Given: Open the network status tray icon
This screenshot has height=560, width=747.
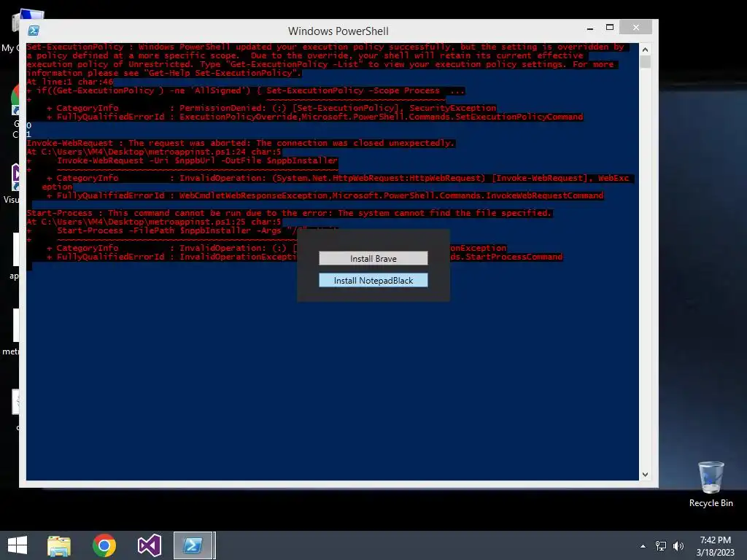Looking at the screenshot, I should click(x=660, y=546).
